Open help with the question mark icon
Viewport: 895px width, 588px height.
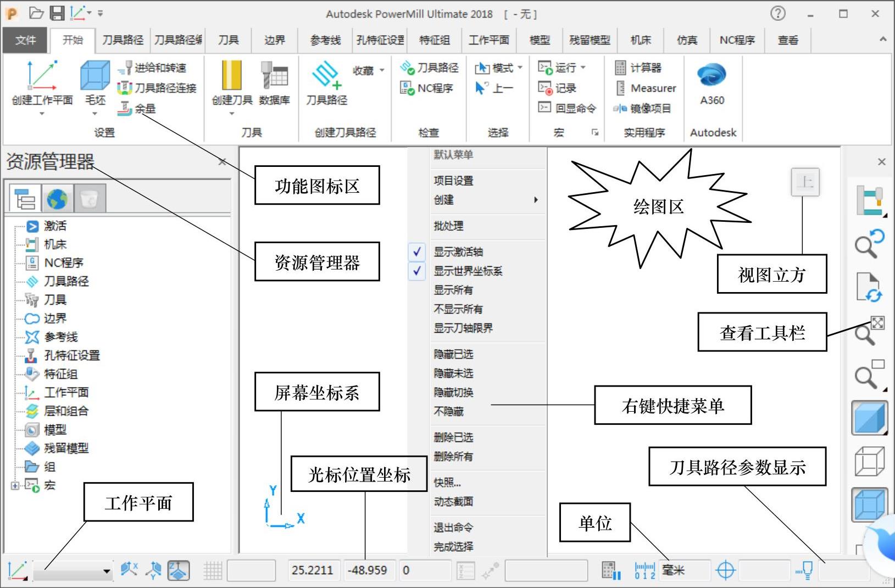click(777, 13)
